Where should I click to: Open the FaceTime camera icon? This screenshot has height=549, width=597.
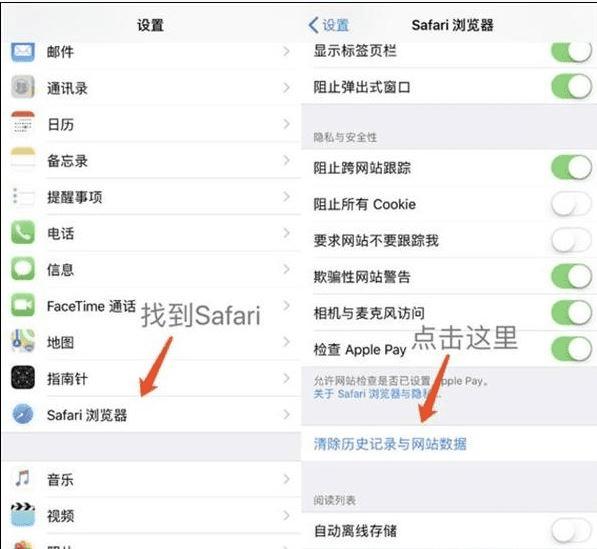tap(23, 305)
